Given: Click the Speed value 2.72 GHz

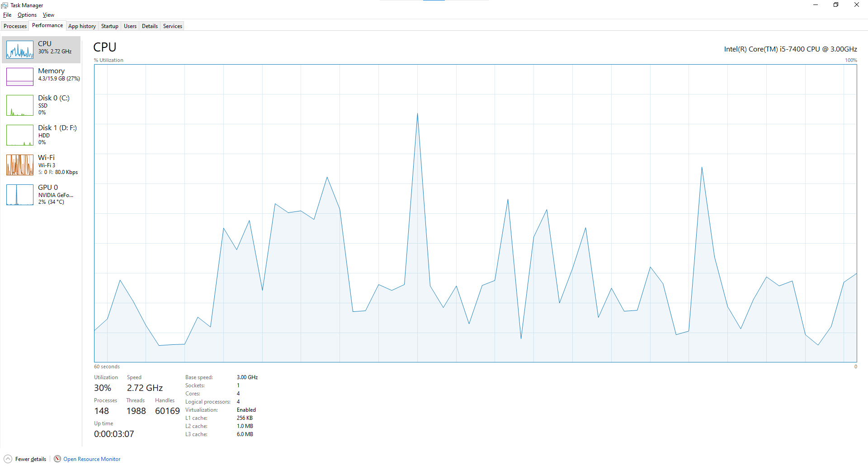Looking at the screenshot, I should 145,388.
